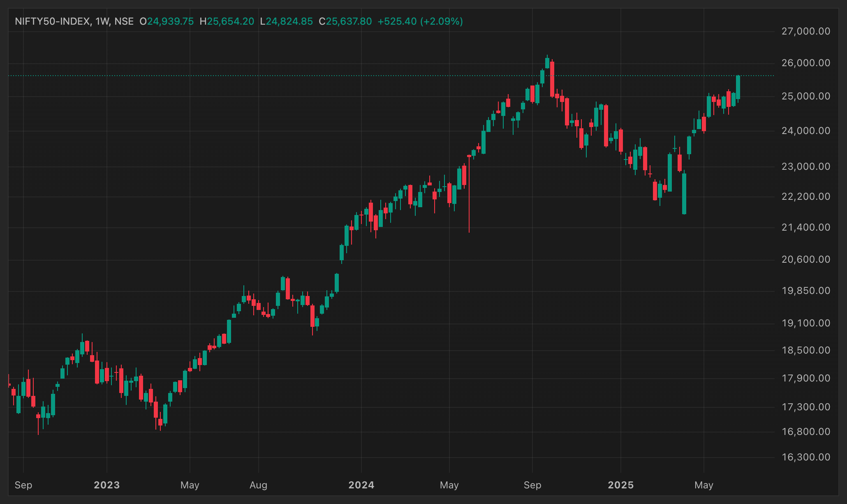Click the May label between 2023 and Aug
847x504 pixels.
point(190,485)
